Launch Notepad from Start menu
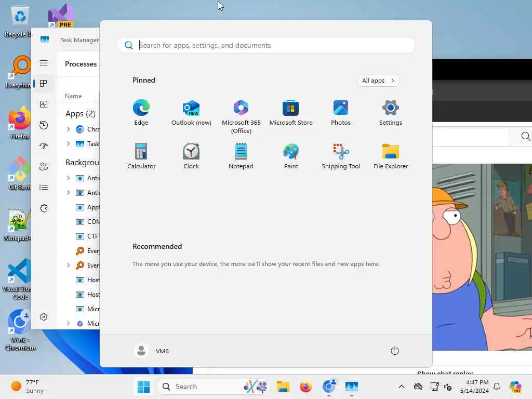The height and width of the screenshot is (399, 532). tap(241, 156)
